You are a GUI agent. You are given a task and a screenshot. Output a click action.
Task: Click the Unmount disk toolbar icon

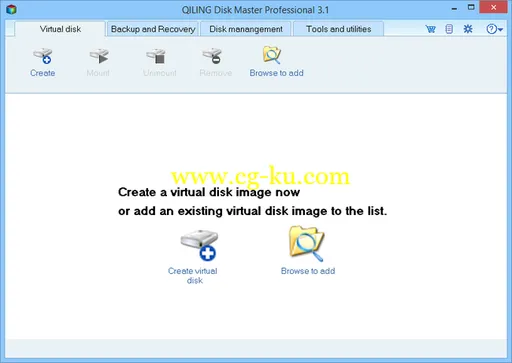pyautogui.click(x=156, y=56)
